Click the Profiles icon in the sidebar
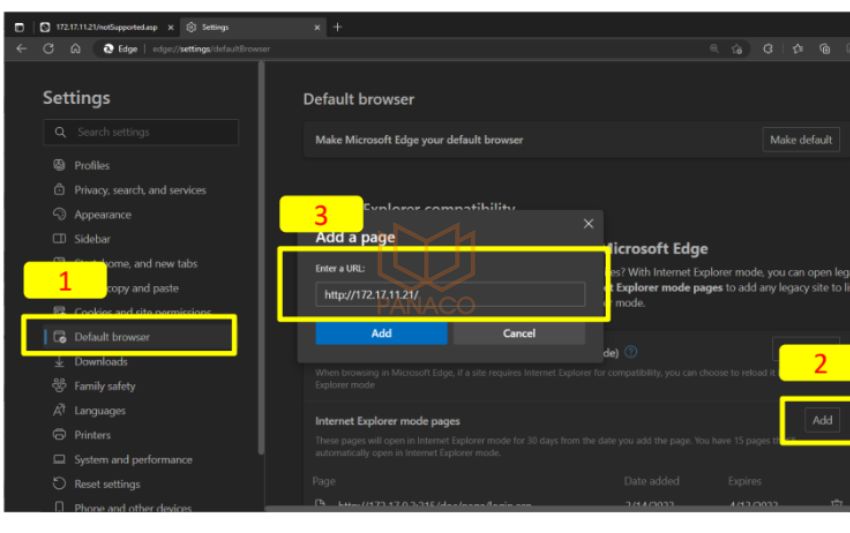The image size is (850, 533). click(59, 165)
